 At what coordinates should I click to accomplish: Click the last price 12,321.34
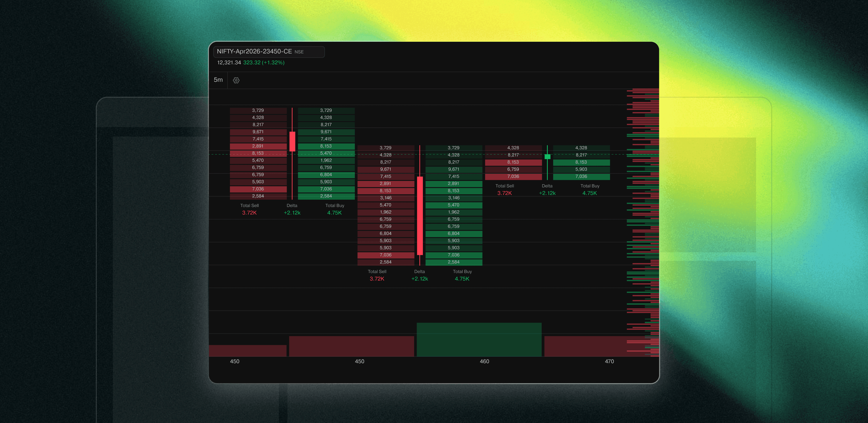pos(229,63)
